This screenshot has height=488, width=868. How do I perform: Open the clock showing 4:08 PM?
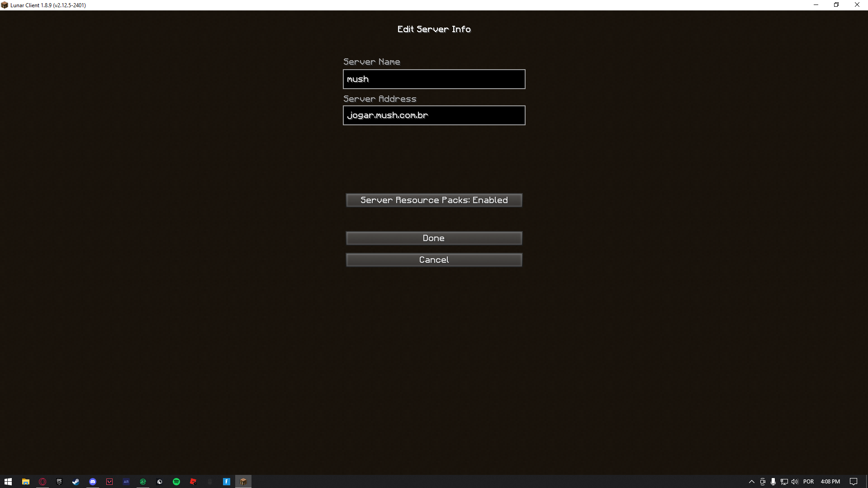tap(830, 482)
